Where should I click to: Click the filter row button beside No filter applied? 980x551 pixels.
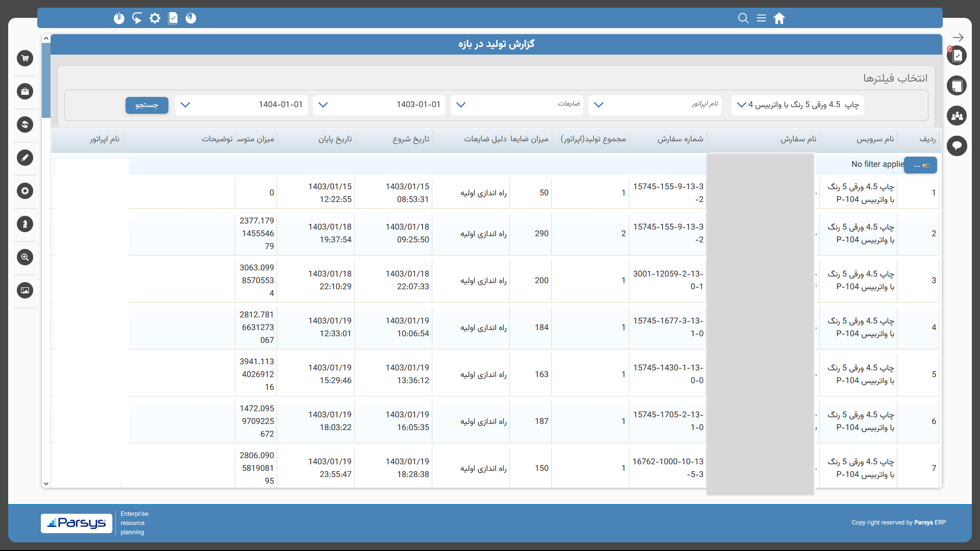pyautogui.click(x=920, y=165)
